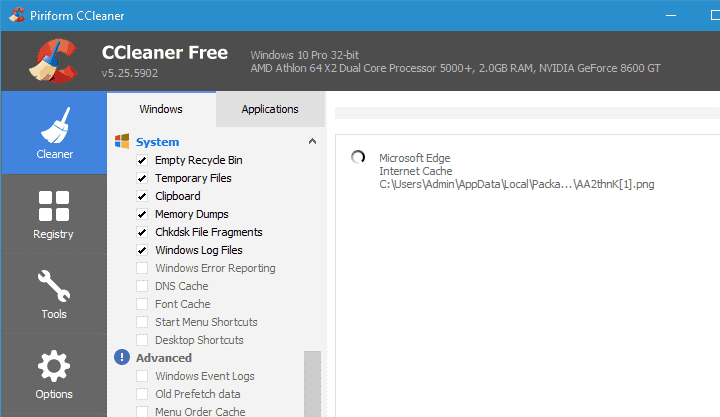Select the System category header
Screen dimensions: 720x417
158,142
